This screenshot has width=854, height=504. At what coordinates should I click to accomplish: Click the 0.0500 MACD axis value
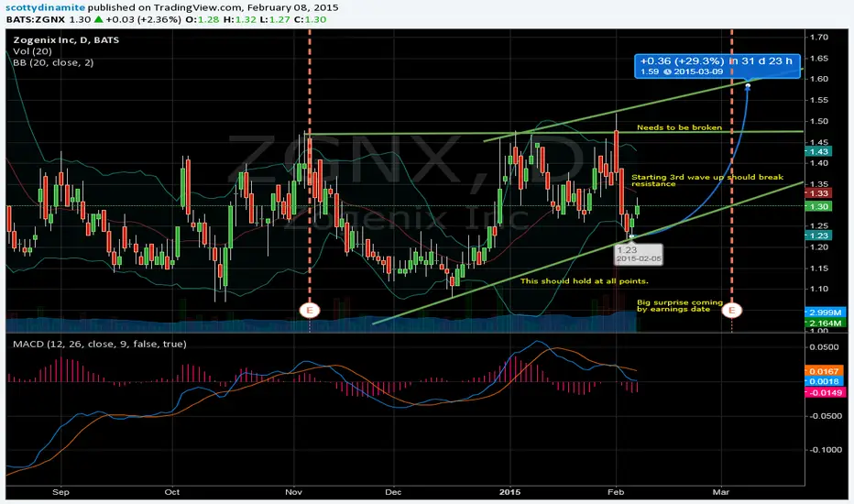(x=824, y=347)
